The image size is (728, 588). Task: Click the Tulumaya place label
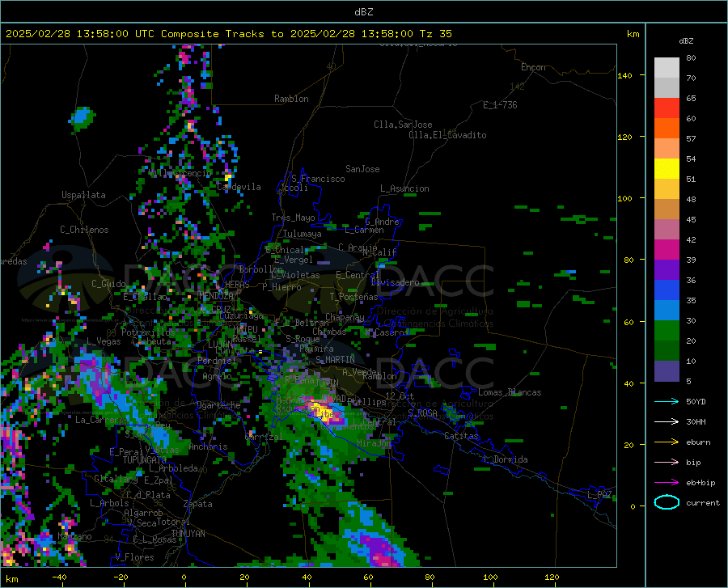point(303,234)
